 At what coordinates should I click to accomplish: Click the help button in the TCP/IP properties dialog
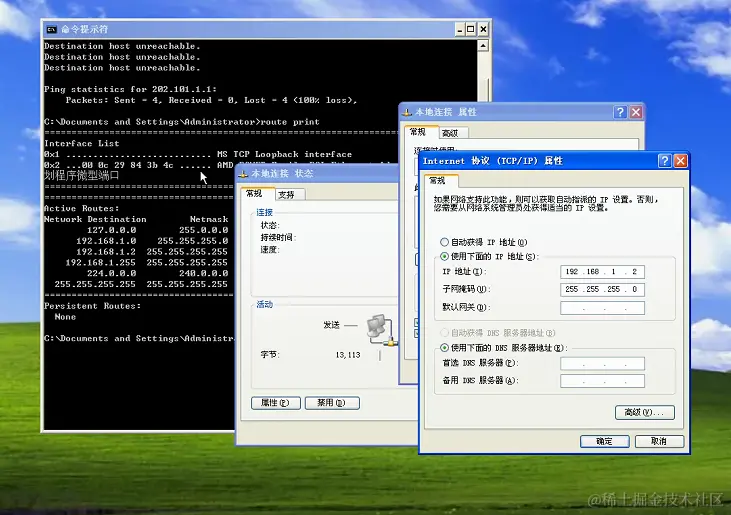[664, 161]
